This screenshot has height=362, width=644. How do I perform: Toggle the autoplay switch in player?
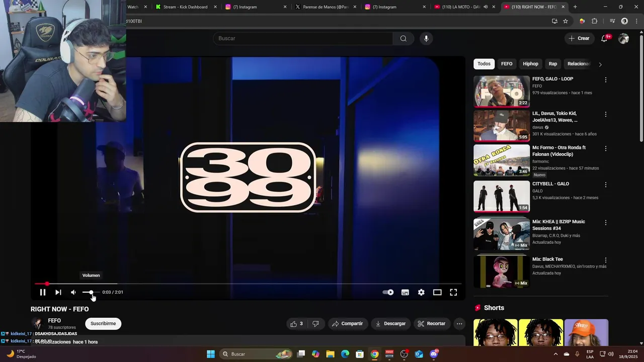388,292
